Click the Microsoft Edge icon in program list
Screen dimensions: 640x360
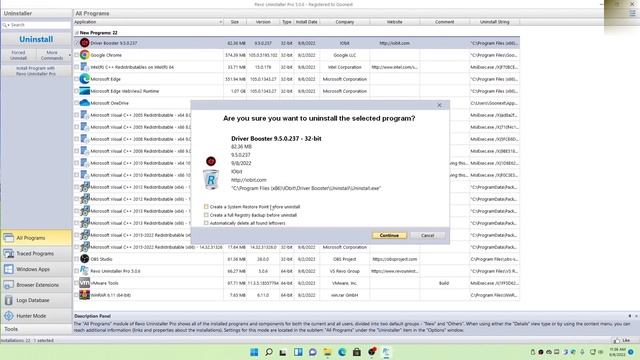pos(84,79)
